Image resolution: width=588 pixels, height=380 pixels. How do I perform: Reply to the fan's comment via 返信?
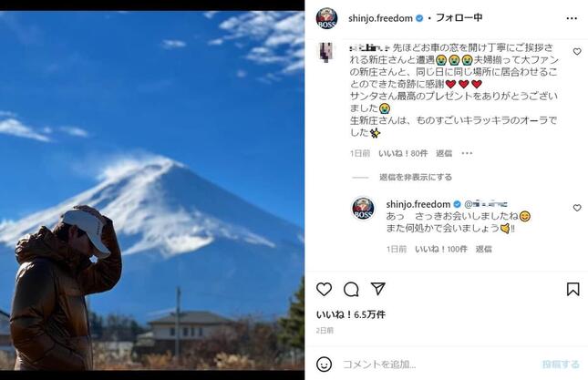(444, 153)
